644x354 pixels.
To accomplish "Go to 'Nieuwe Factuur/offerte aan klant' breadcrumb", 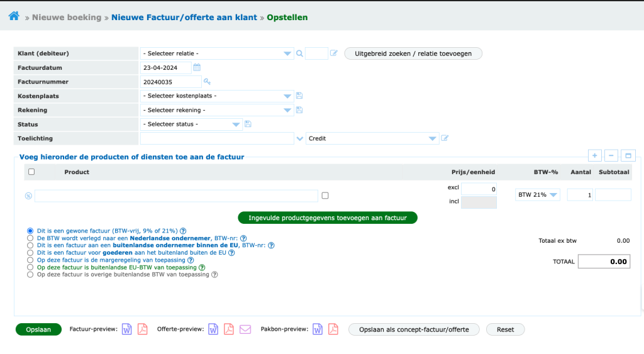I will pos(184,17).
